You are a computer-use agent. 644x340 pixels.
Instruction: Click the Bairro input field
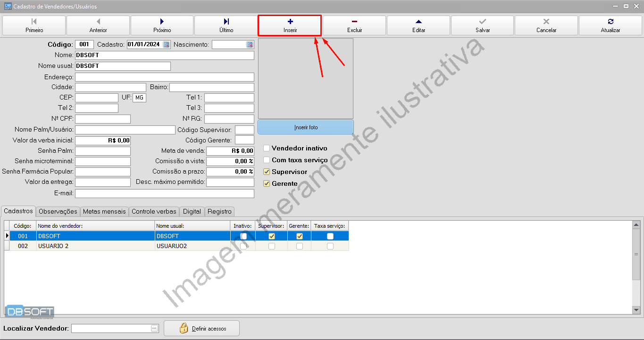[212, 87]
